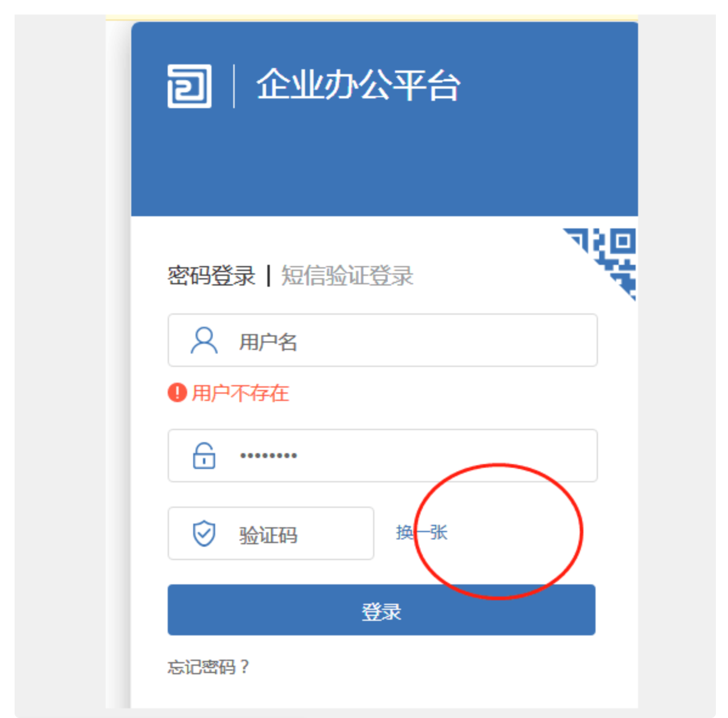Select the 密码登录 tab
The width and height of the screenshot is (728, 718).
pos(211,276)
